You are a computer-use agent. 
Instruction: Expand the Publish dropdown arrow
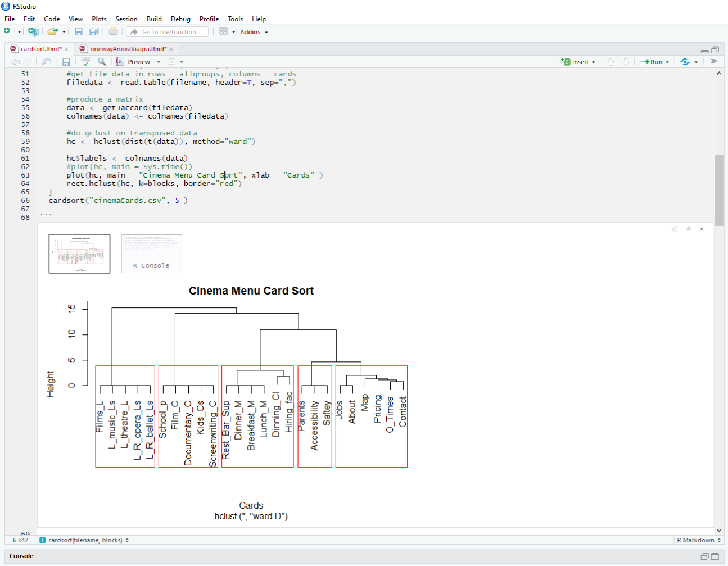pos(696,62)
